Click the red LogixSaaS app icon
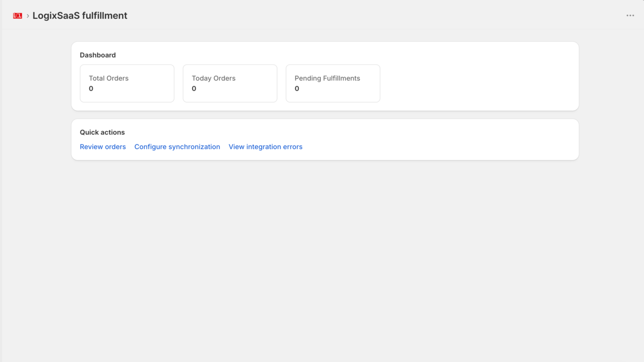 17,16
